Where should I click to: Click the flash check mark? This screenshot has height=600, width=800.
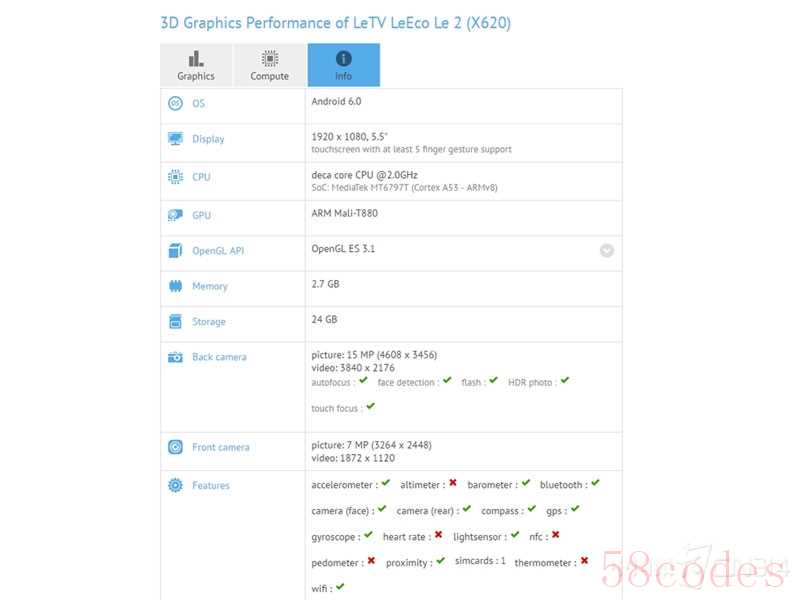click(x=493, y=380)
